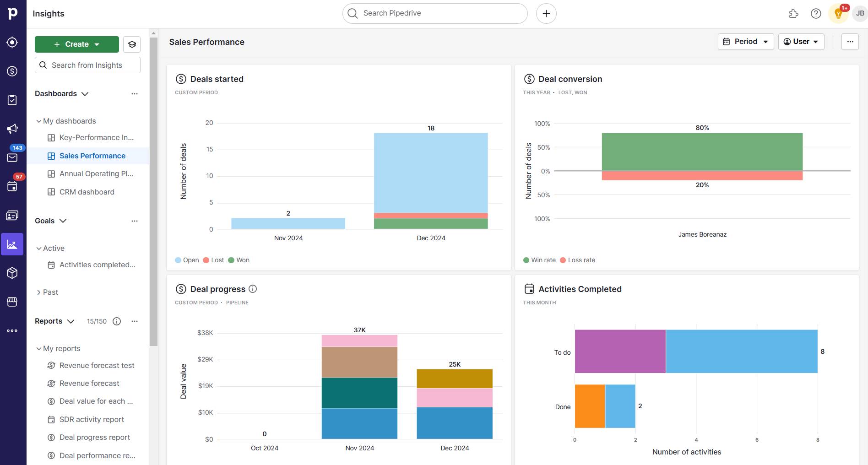Image resolution: width=868 pixels, height=465 pixels.
Task: Open the Contacts section in the sidebar
Action: click(12, 215)
